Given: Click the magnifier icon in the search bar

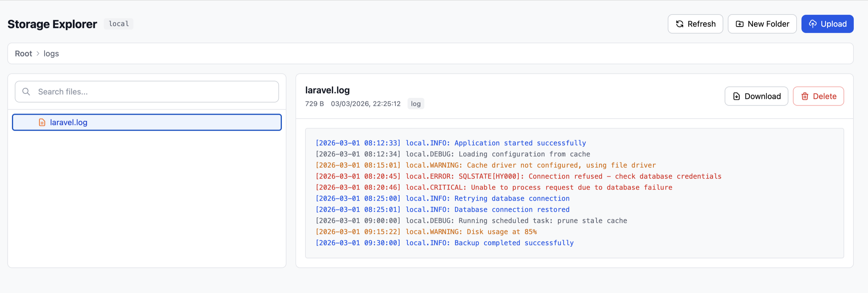Looking at the screenshot, I should 26,91.
